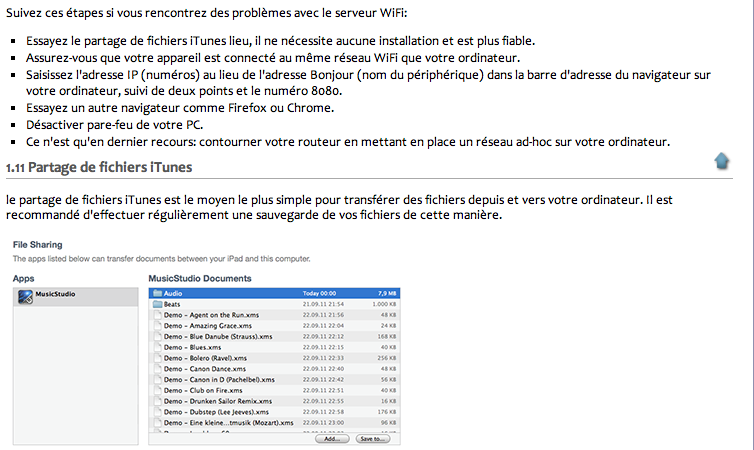Select 'Demo - Blues.xms' file name
Image resolution: width=754 pixels, height=450 pixels.
tap(192, 347)
